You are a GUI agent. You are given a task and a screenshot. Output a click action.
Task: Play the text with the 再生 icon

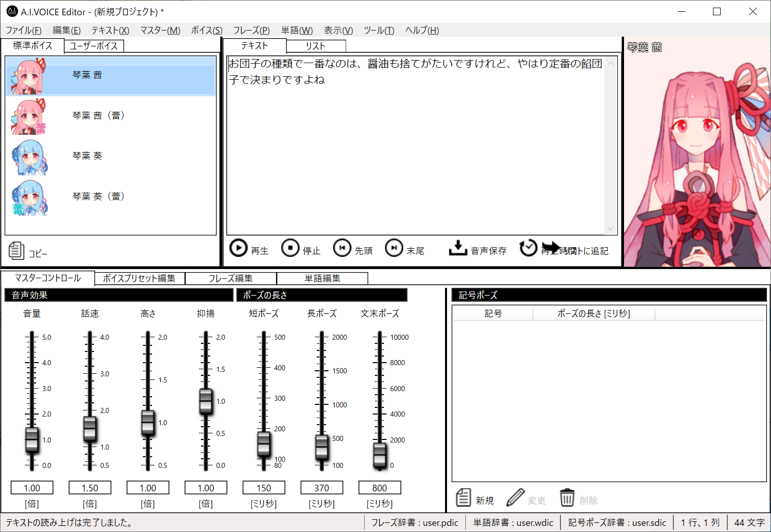[238, 248]
